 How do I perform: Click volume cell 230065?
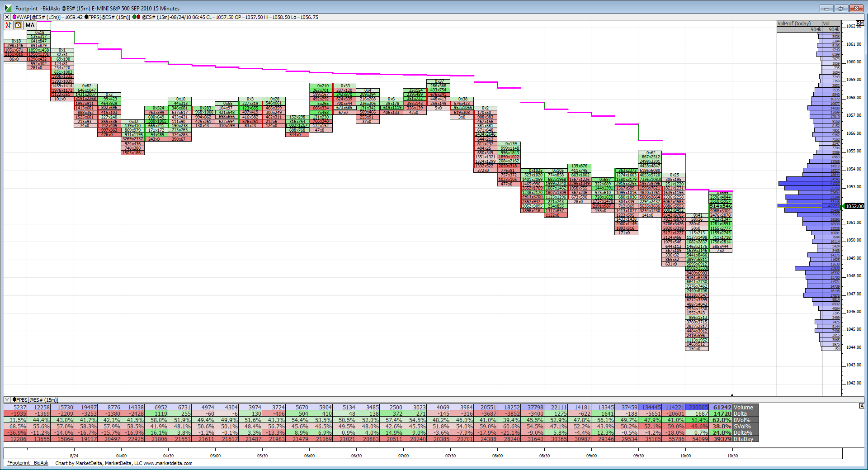[x=698, y=408]
